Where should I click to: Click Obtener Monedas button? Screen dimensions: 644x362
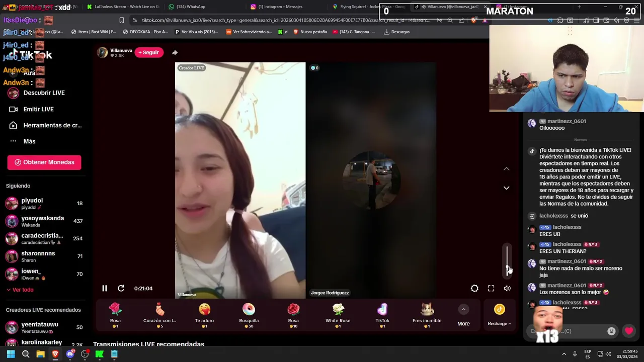coord(44,162)
